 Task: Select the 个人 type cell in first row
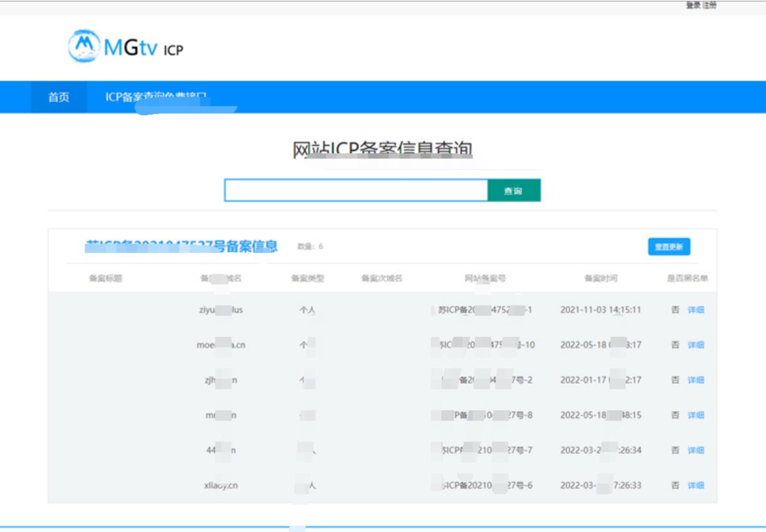[x=308, y=310]
